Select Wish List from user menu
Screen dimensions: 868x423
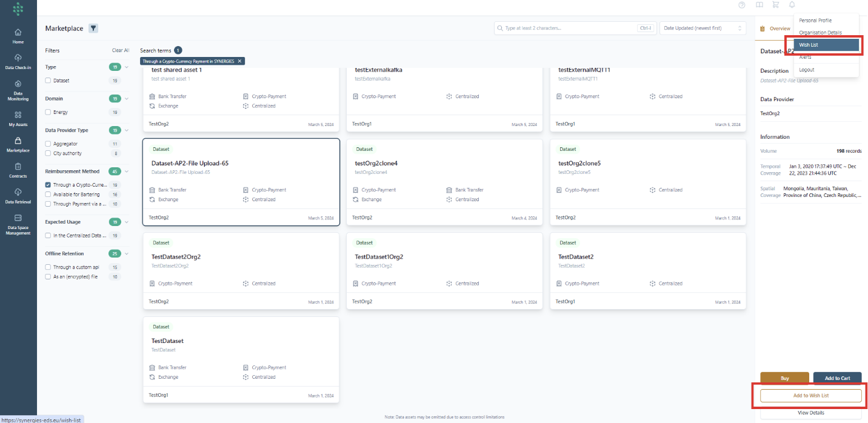pyautogui.click(x=822, y=45)
